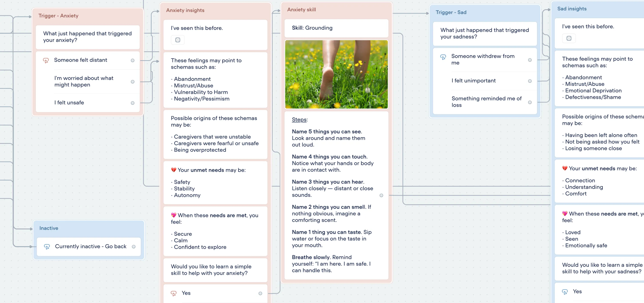Click 'What just happened that triggered your anxiety?' block
This screenshot has height=303, width=644.
(88, 37)
